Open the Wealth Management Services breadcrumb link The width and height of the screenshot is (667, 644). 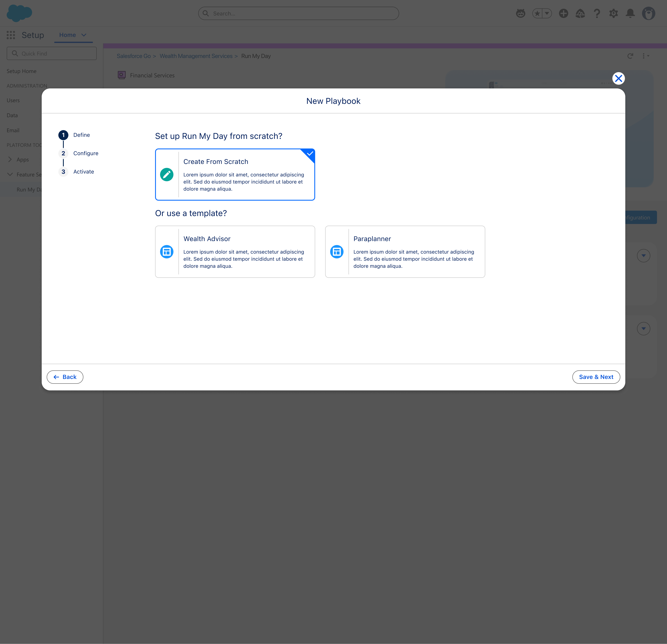196,56
